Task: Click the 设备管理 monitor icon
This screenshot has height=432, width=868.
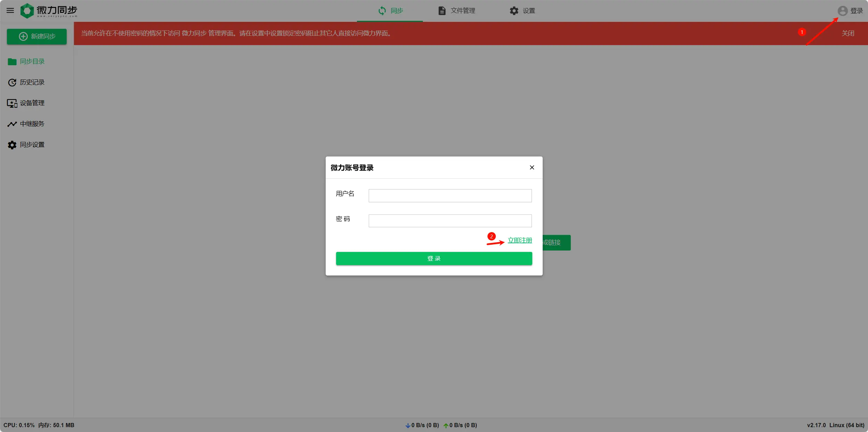Action: pyautogui.click(x=12, y=103)
